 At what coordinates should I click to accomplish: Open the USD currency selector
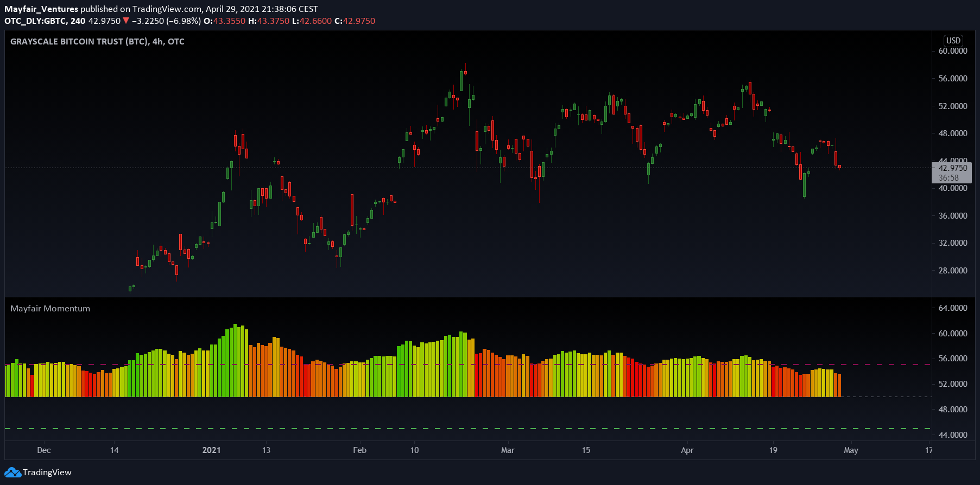pos(953,41)
